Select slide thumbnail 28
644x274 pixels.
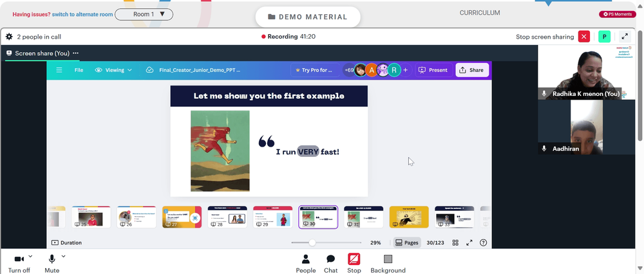pos(227,217)
